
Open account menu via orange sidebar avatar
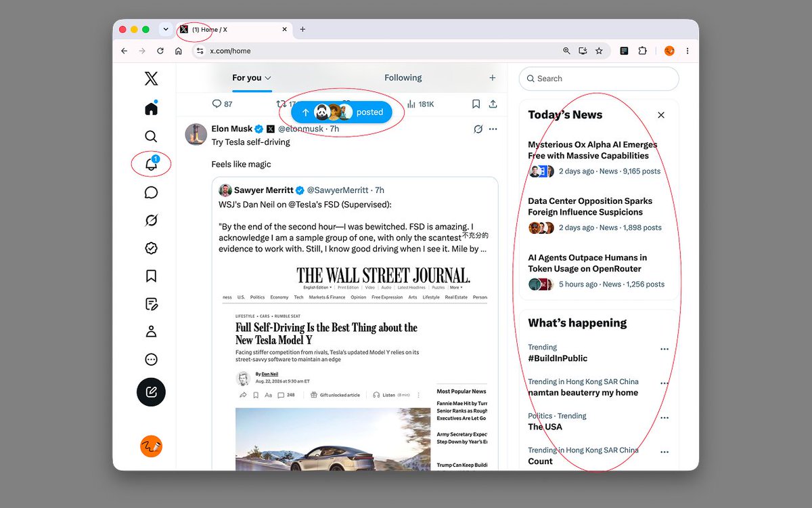tap(151, 446)
